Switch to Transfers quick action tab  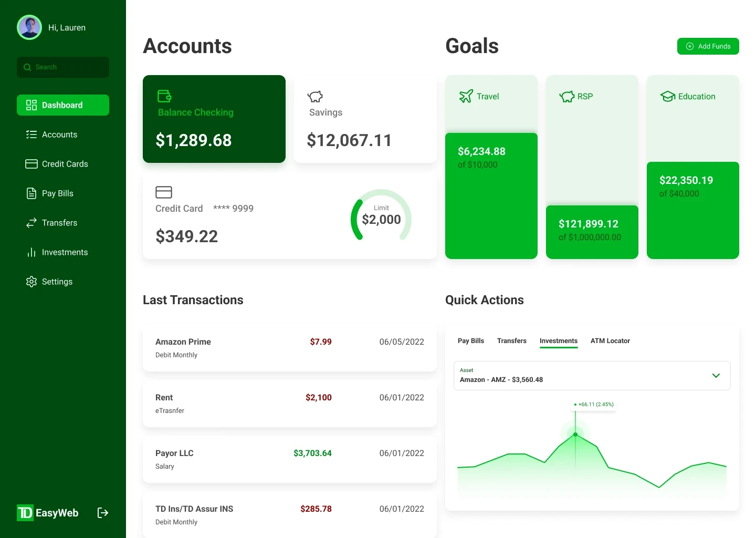(512, 341)
